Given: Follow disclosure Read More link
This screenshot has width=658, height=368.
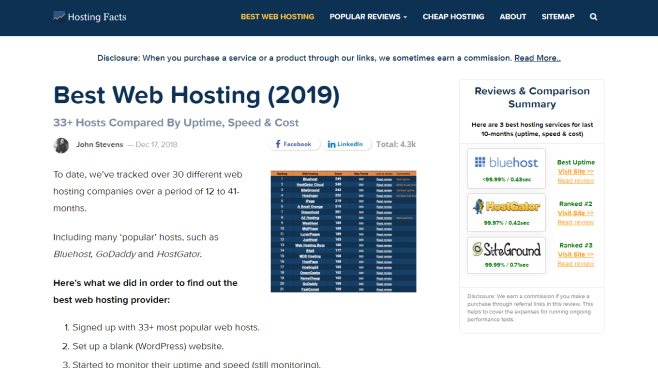Looking at the screenshot, I should click(x=537, y=58).
